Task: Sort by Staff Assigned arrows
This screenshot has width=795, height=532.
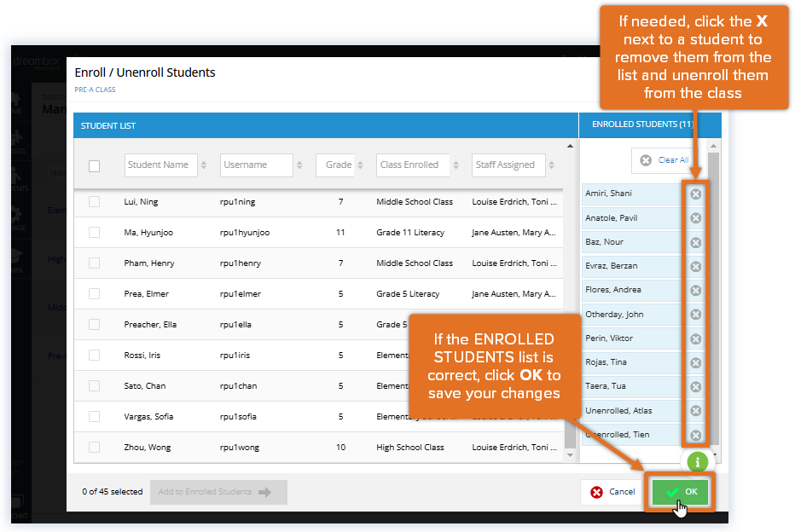Action: click(x=551, y=165)
